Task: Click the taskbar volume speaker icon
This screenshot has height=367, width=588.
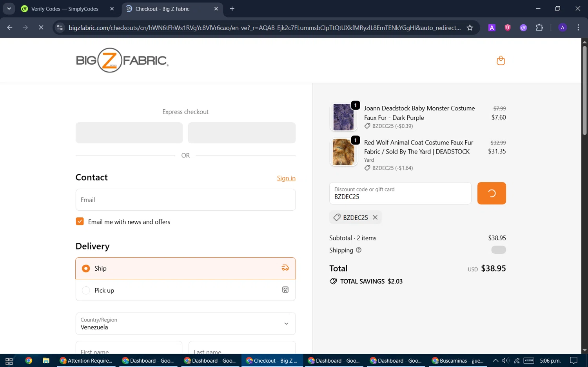Action: [506, 361]
